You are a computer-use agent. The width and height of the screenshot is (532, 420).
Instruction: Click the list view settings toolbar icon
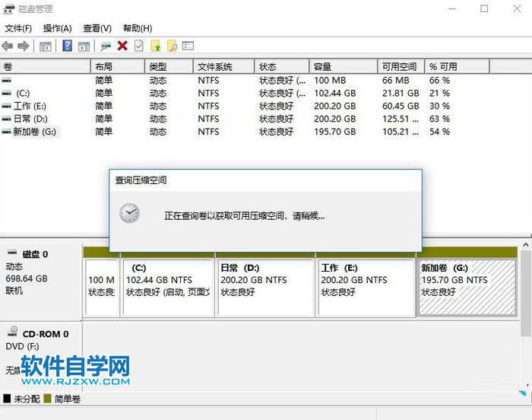188,46
